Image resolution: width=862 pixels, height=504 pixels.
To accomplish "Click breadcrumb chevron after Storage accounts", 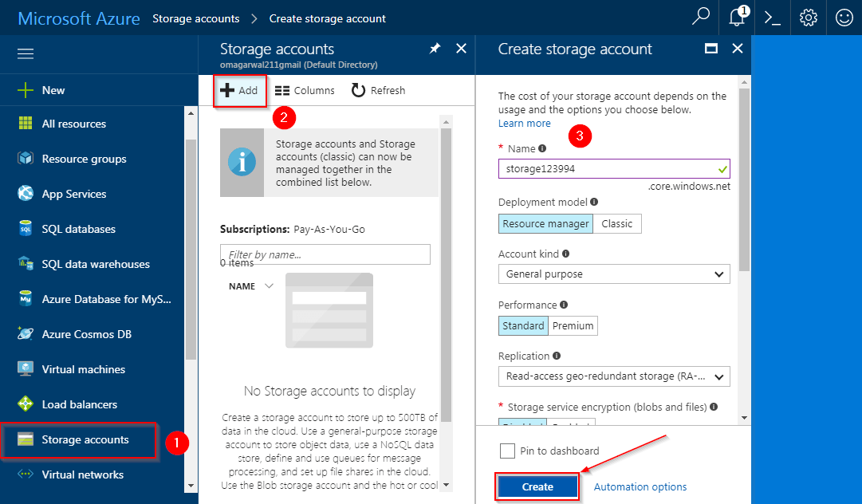I will point(254,18).
